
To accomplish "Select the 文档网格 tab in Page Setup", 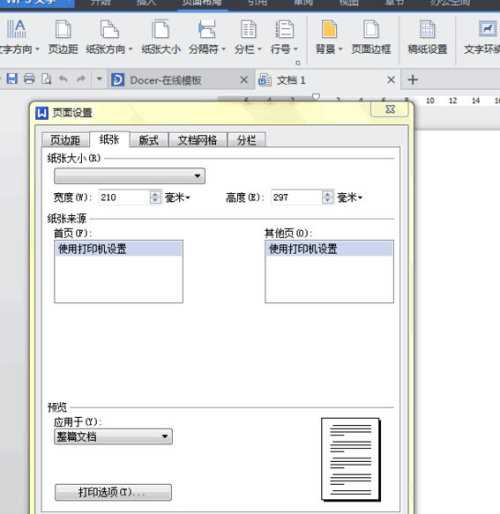I will click(x=197, y=140).
